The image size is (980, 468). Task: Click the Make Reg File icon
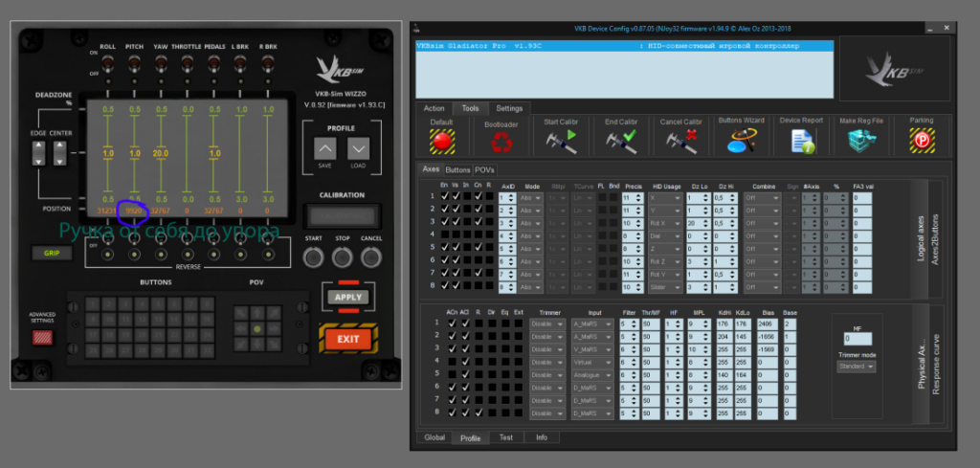[x=862, y=142]
